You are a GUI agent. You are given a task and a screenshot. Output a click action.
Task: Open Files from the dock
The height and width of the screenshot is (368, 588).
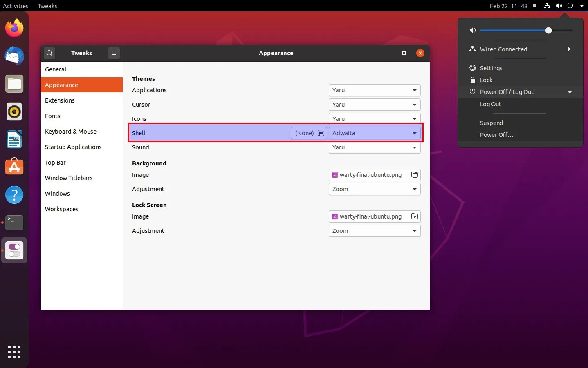pos(14,84)
